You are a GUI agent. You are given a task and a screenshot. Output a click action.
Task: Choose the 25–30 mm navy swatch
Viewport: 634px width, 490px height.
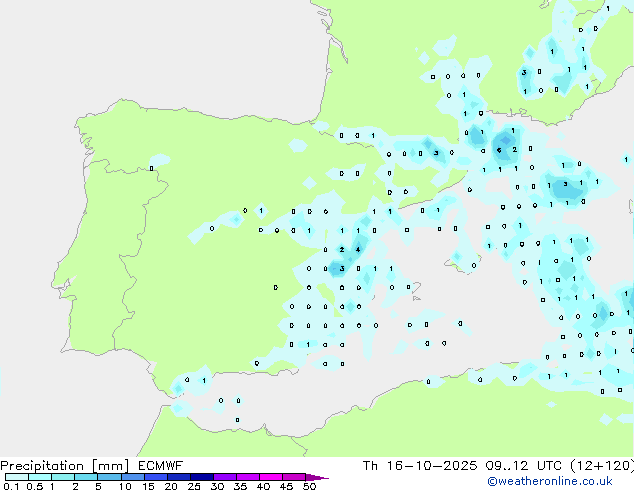pos(201,477)
